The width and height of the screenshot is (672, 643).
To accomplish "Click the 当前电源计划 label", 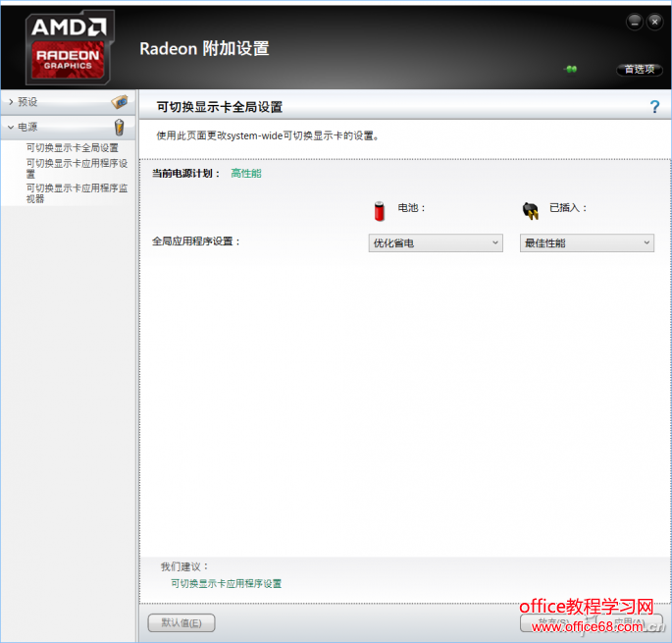I will 186,174.
